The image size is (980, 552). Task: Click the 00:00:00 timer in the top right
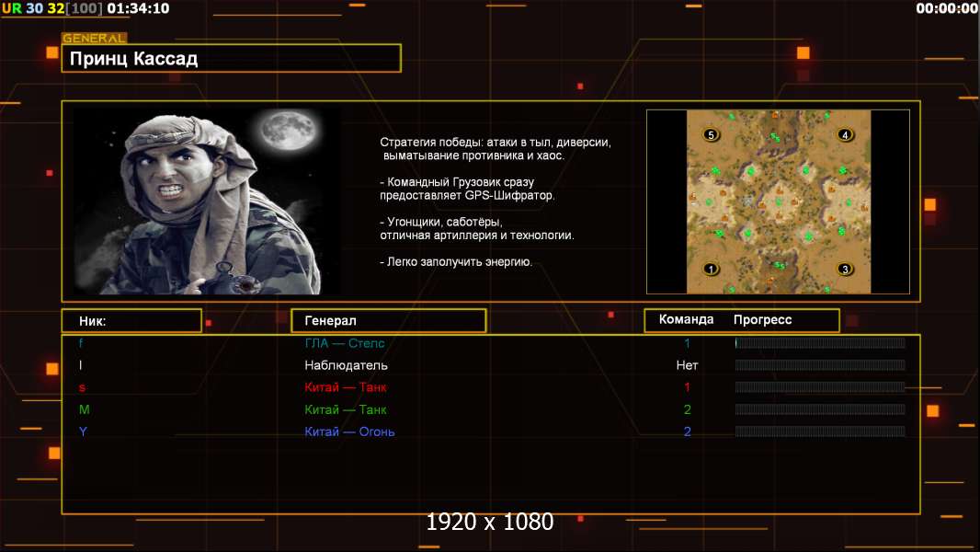[x=947, y=8]
